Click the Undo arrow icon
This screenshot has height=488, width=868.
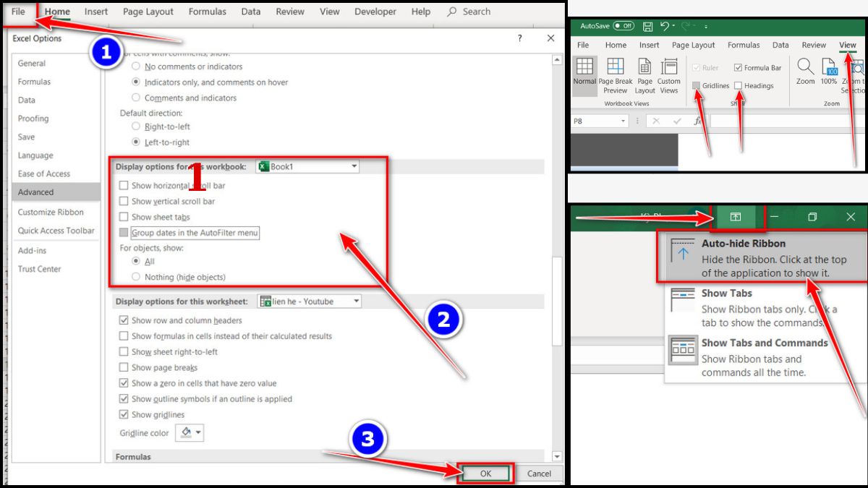click(x=666, y=26)
